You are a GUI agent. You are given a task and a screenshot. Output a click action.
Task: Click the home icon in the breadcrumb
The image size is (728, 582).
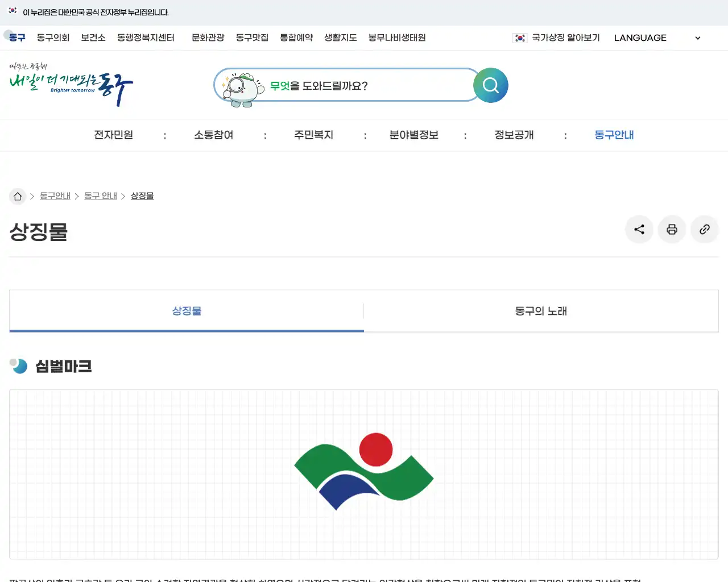[x=18, y=196]
